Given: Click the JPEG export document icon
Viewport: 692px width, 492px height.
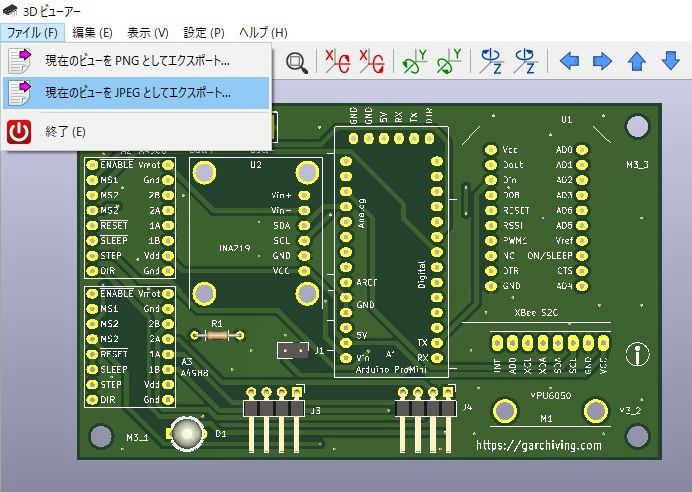Looking at the screenshot, I should tap(19, 93).
